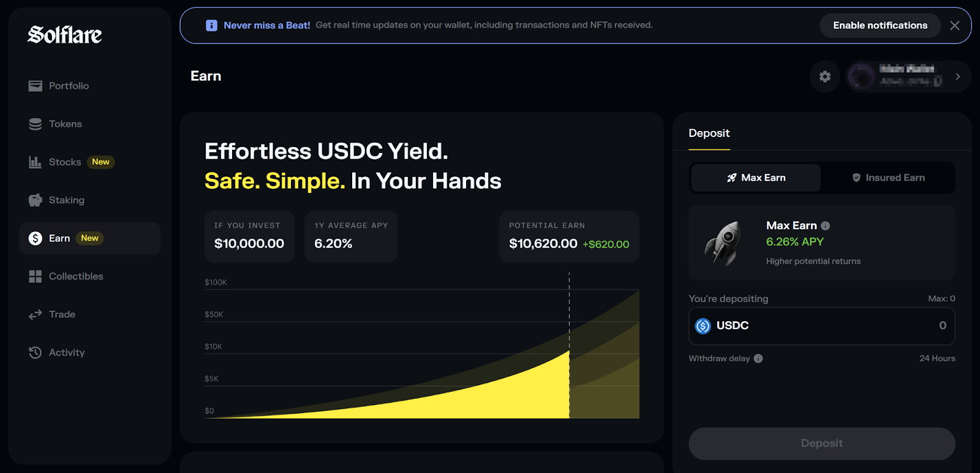The width and height of the screenshot is (980, 473).
Task: Expand the Max Earn info icon
Action: (826, 225)
